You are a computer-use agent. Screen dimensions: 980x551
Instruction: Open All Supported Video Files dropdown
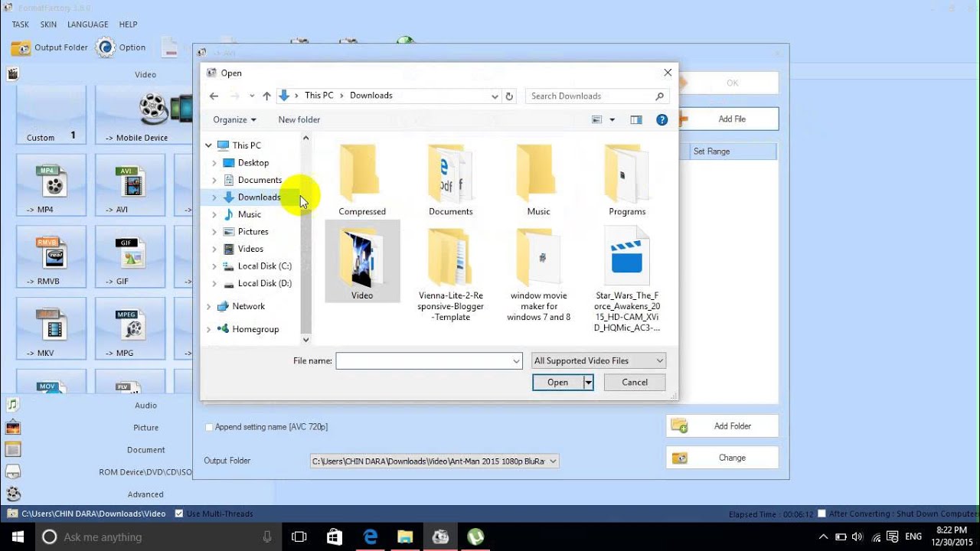[599, 360]
